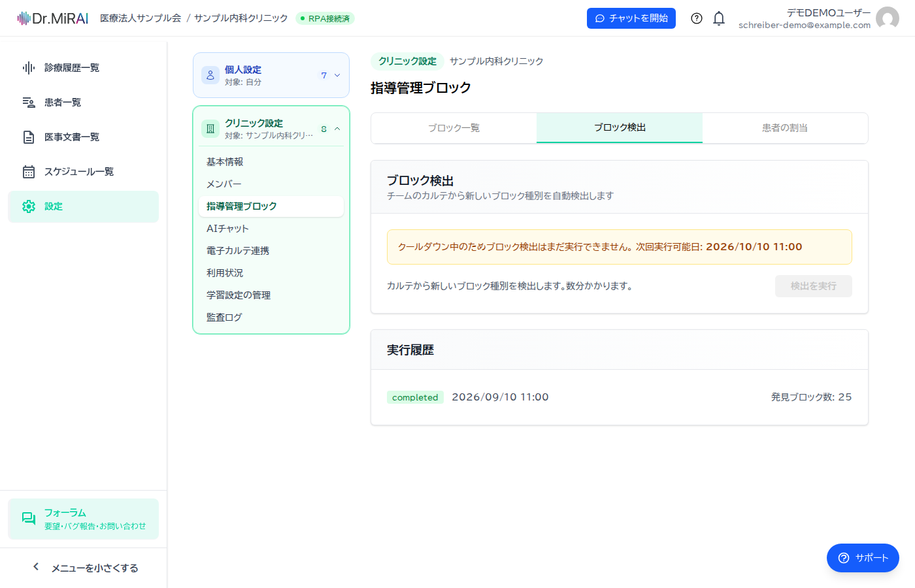Go to スケジュール一覧 in sidebar
Image resolution: width=915 pixels, height=588 pixels.
click(84, 172)
